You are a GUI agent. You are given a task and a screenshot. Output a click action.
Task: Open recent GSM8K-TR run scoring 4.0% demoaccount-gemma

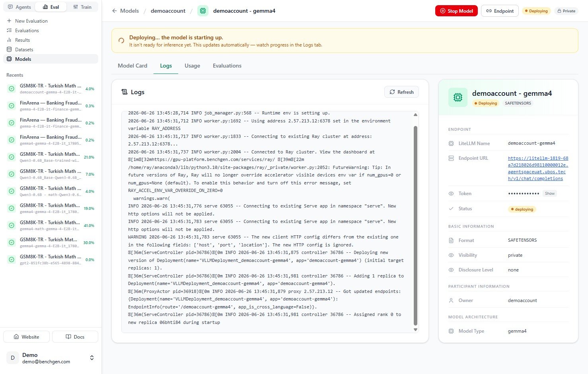click(51, 89)
